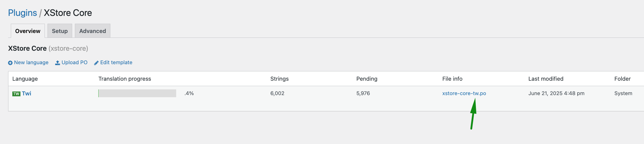The image size is (644, 144).
Task: Switch to the Advanced tab
Action: pos(93,31)
